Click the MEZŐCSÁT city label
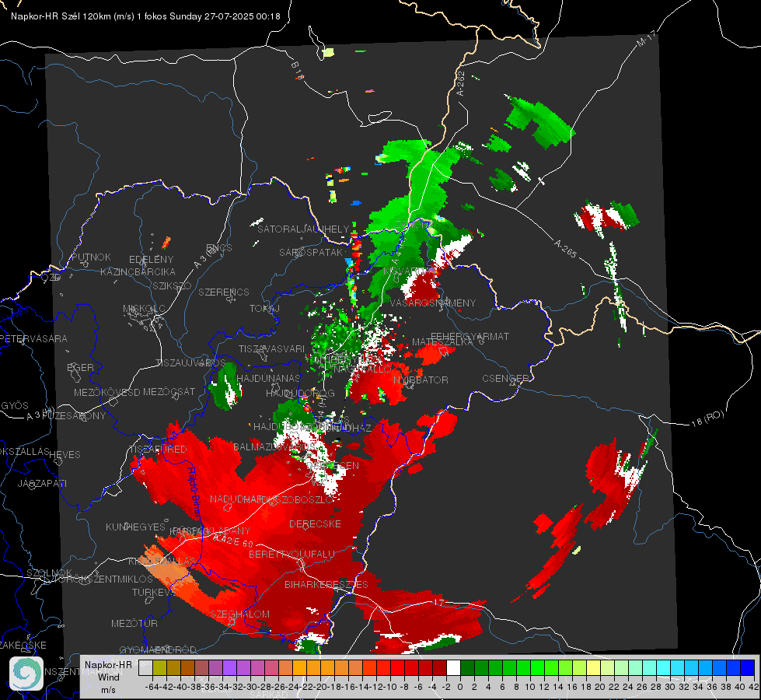Image resolution: width=761 pixels, height=700 pixels. pos(169,391)
